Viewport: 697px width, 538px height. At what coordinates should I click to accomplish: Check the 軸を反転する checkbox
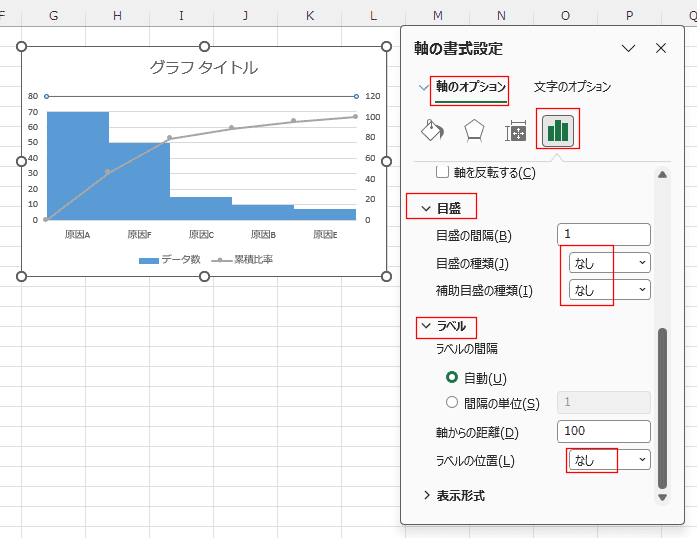(442, 173)
